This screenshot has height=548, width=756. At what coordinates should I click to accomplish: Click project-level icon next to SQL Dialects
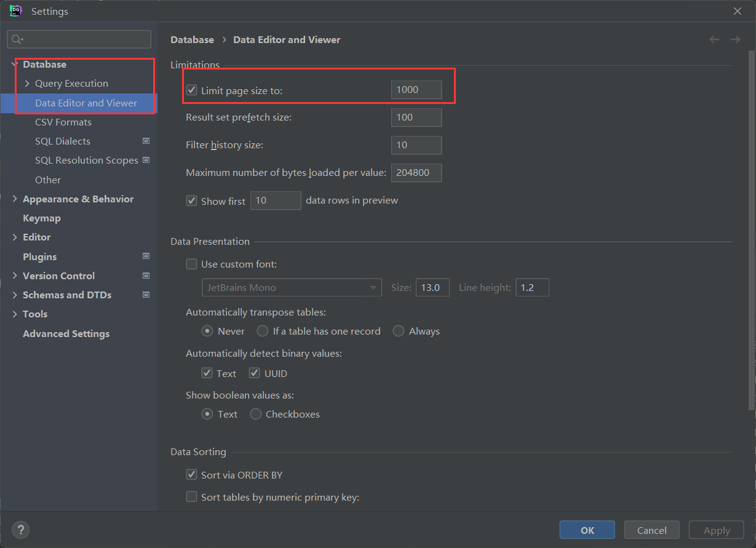(x=146, y=141)
